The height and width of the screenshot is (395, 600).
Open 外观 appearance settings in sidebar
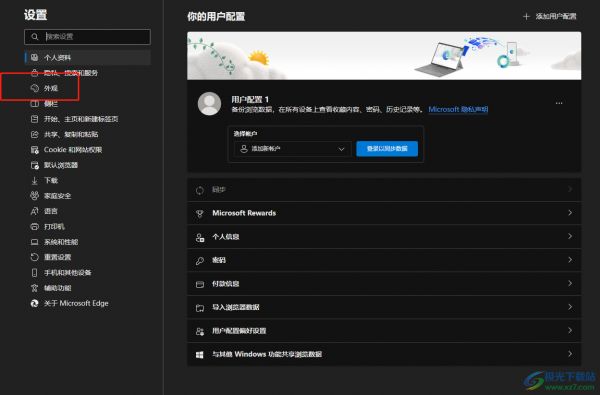(51, 88)
